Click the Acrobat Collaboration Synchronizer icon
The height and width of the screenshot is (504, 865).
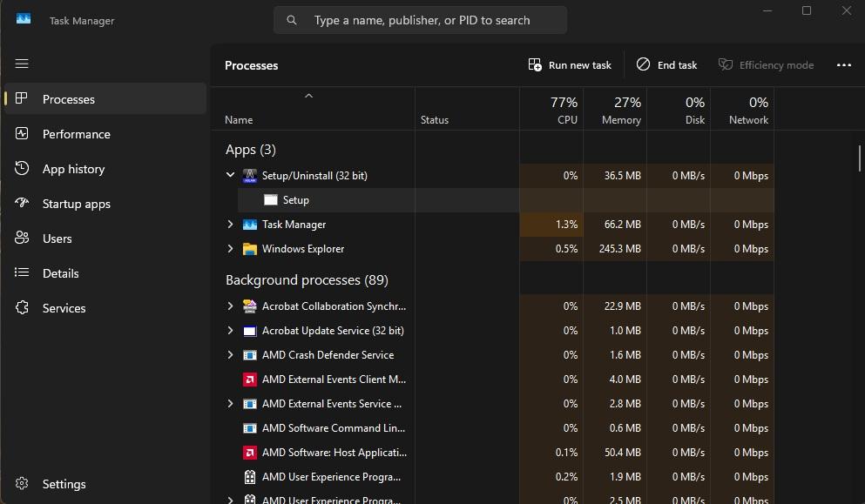pyautogui.click(x=250, y=306)
